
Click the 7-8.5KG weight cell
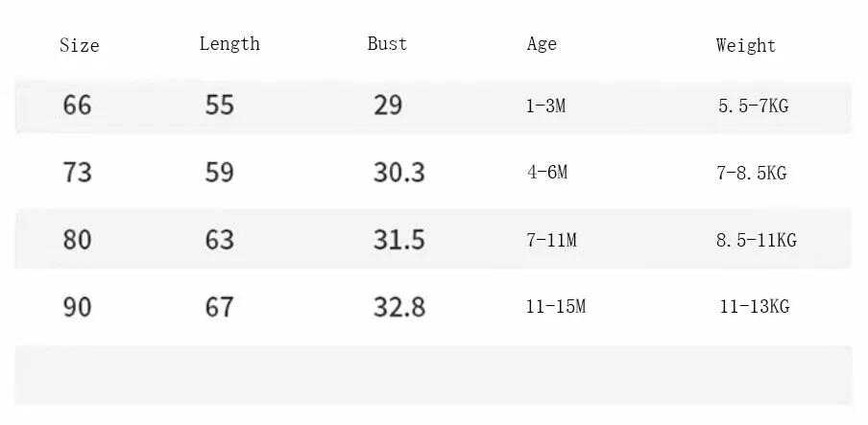(752, 174)
